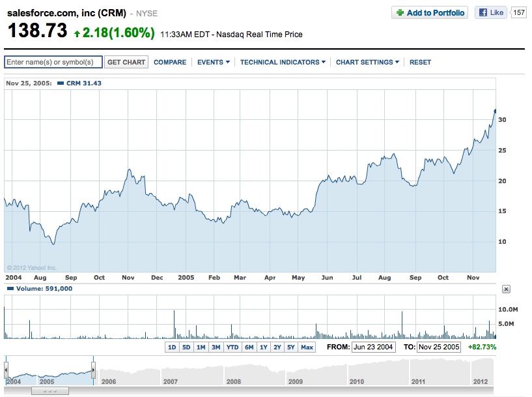Click the left handle of the range selector
This screenshot has height=397, width=532.
(x=6, y=370)
